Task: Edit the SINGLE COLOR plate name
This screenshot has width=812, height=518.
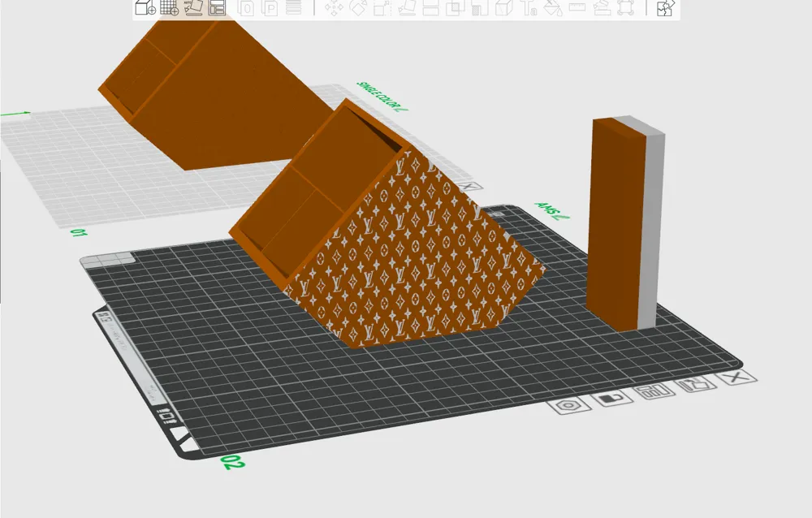Action: point(382,97)
